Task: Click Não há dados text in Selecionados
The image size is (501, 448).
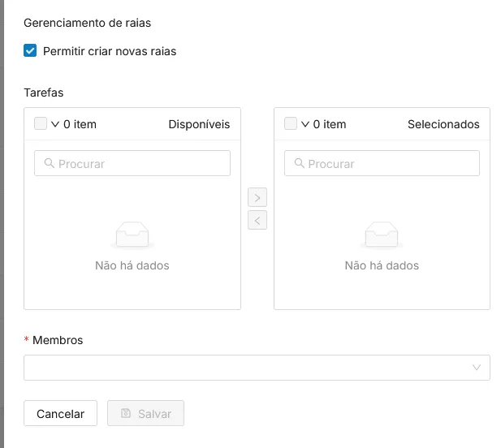Action: point(382,265)
